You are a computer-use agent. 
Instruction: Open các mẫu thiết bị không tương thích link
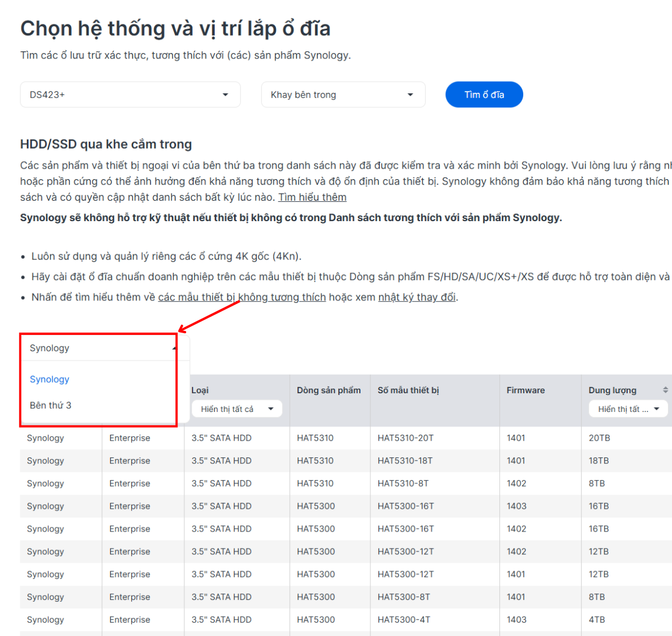point(242,297)
